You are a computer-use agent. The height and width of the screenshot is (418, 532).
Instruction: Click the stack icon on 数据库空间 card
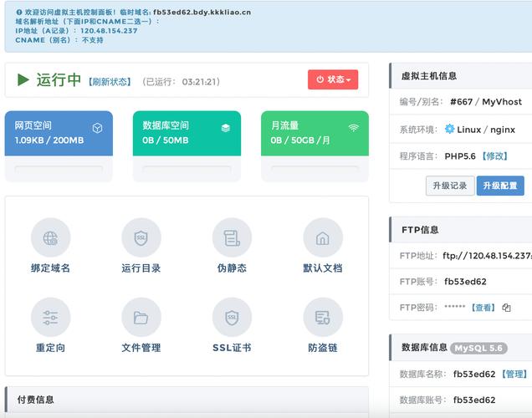[x=226, y=128]
